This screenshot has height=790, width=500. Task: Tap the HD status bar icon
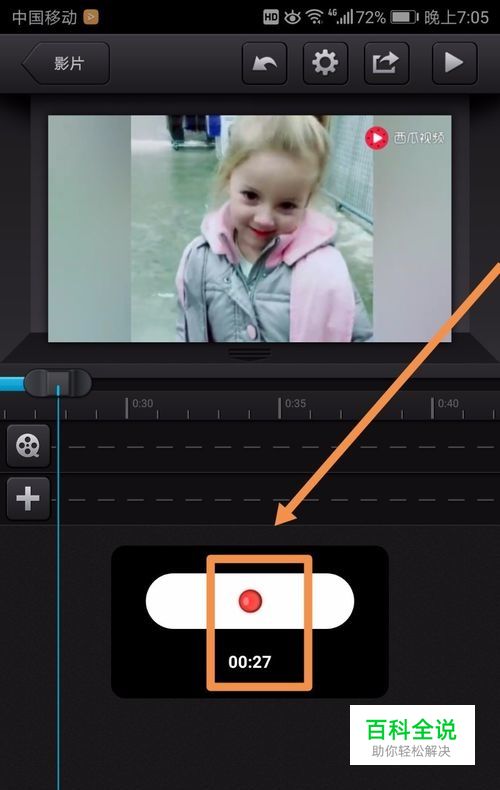click(x=271, y=18)
